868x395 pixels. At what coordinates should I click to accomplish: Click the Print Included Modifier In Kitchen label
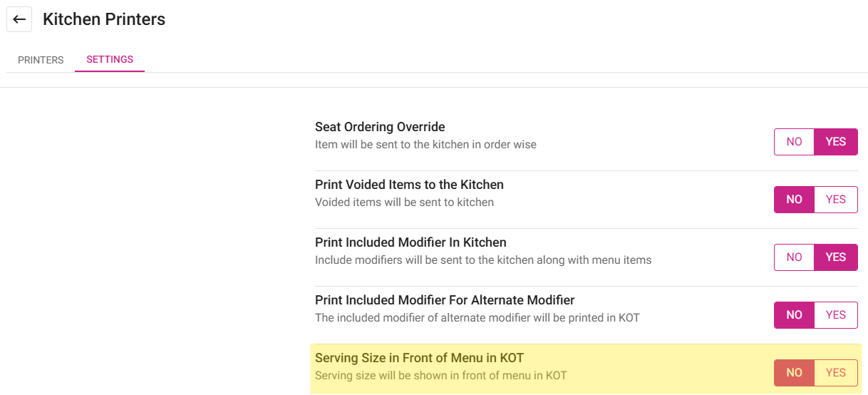(410, 242)
